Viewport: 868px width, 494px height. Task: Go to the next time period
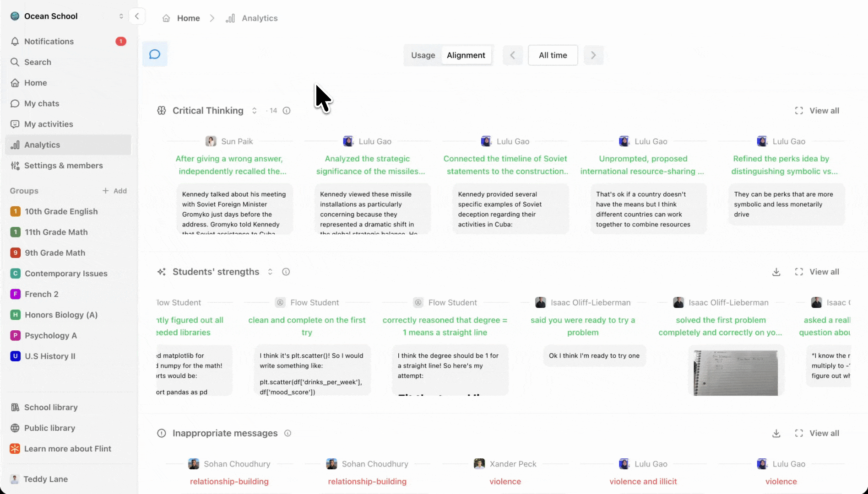pyautogui.click(x=593, y=55)
